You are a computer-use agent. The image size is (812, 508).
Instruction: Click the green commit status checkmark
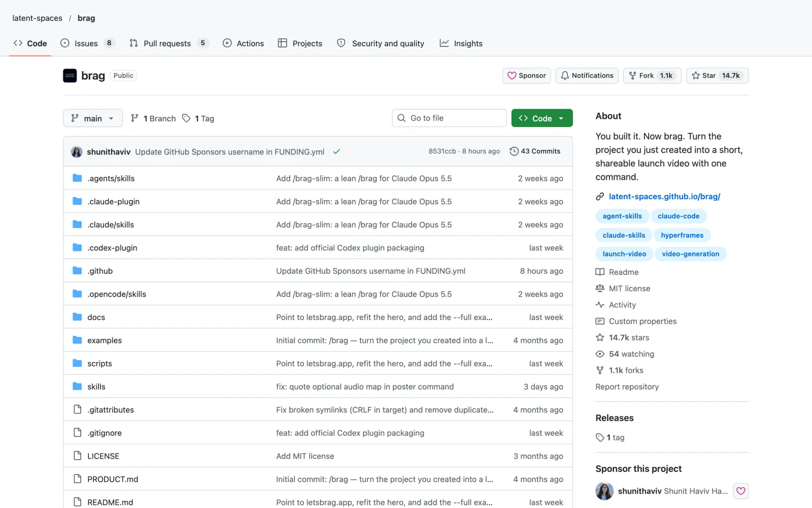coord(336,151)
